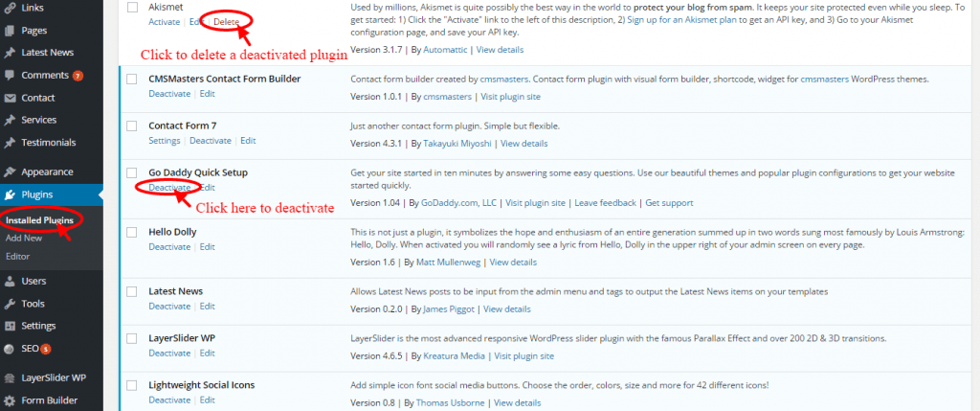View details of Lightweight Social Icons

tap(516, 403)
